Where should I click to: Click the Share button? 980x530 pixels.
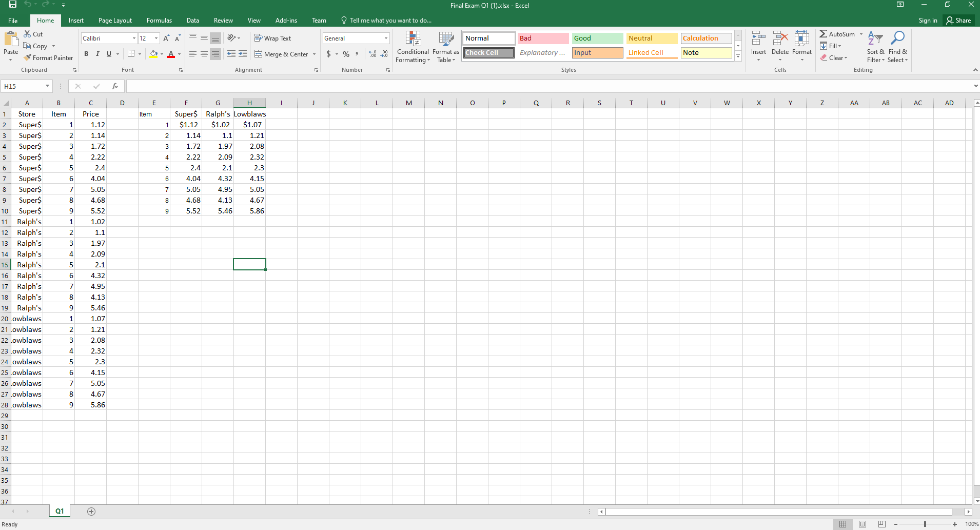coord(958,21)
